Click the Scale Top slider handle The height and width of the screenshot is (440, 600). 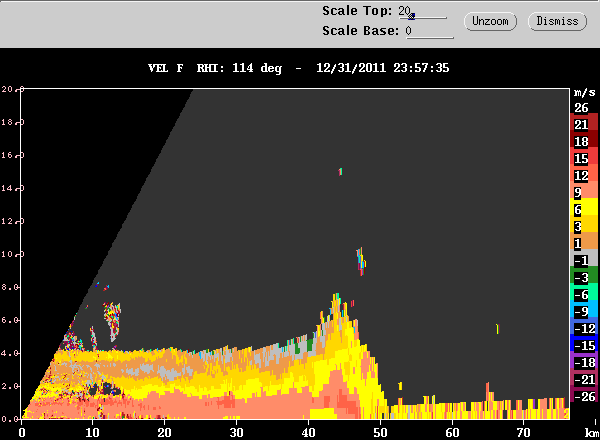click(x=411, y=16)
